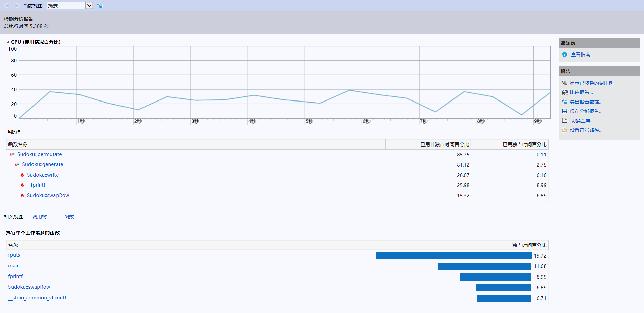Screen dimensions: 644x313
Task: Open the 查看指南 link
Action: [580, 54]
